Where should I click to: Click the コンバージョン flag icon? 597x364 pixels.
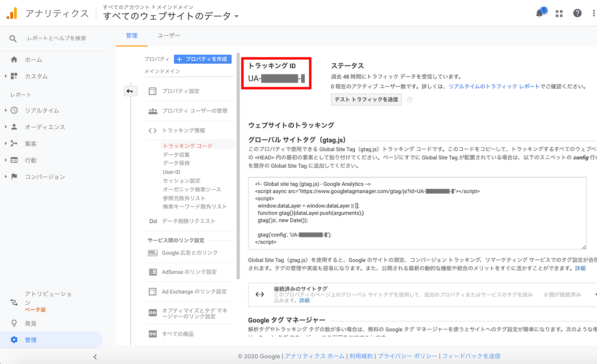[x=14, y=176]
